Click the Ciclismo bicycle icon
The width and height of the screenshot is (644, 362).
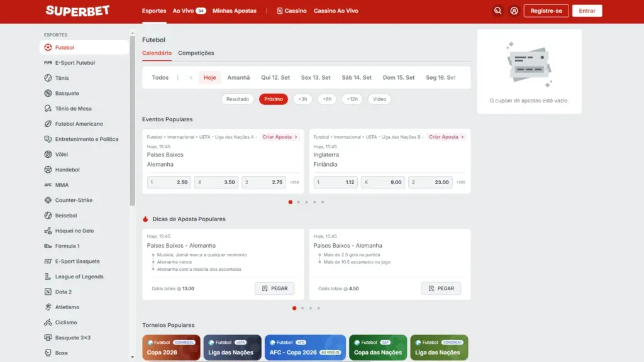click(48, 322)
